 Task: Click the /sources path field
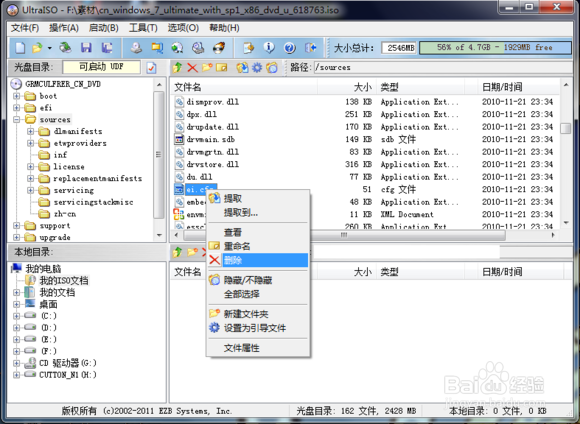pos(442,67)
